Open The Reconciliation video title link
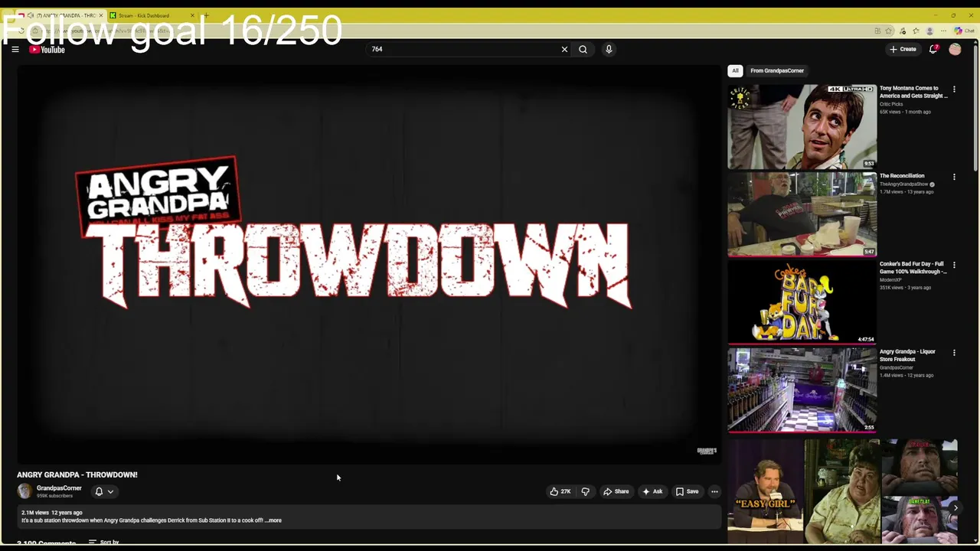 (x=902, y=176)
